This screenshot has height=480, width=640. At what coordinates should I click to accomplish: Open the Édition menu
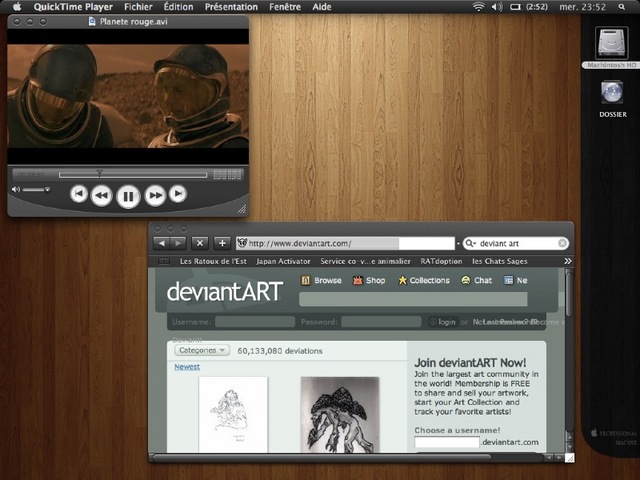pyautogui.click(x=178, y=7)
